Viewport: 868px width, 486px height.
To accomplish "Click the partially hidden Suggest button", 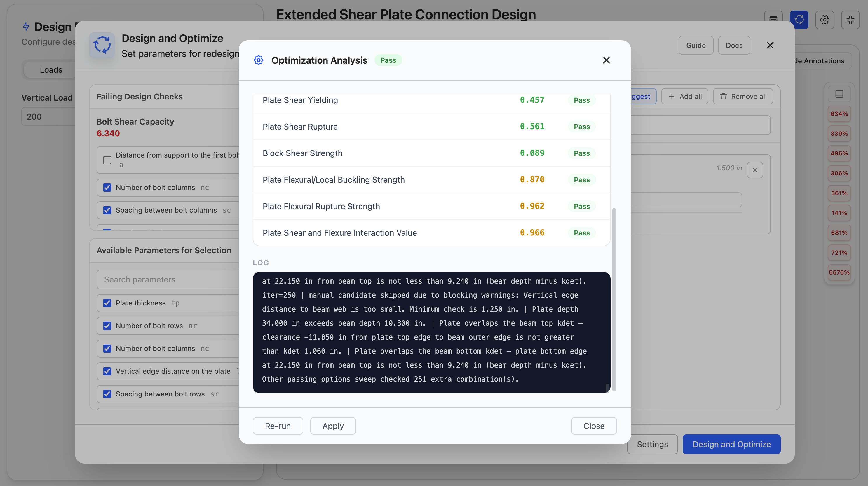I will tap(644, 96).
